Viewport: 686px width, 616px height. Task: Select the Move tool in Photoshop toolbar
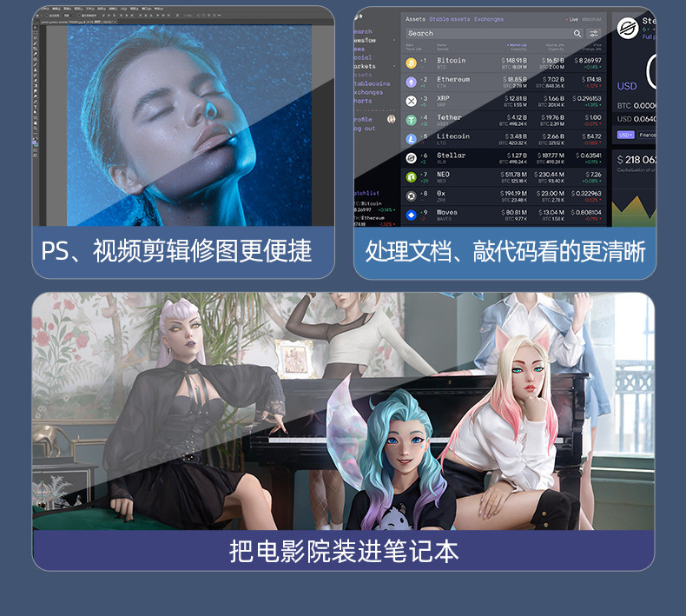pyautogui.click(x=36, y=28)
